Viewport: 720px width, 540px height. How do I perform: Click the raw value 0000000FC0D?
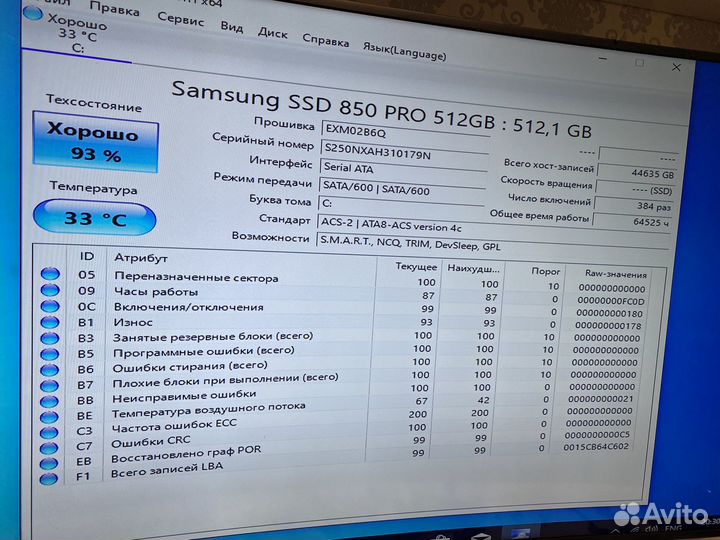coord(611,301)
